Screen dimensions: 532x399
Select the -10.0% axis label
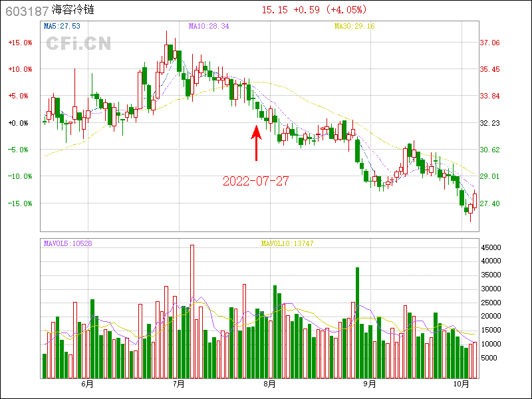click(21, 176)
